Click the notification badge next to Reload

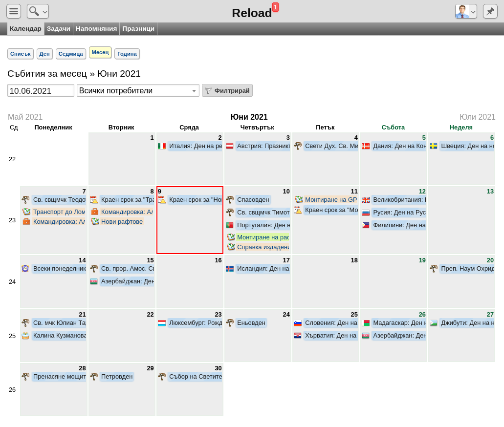coord(275,7)
